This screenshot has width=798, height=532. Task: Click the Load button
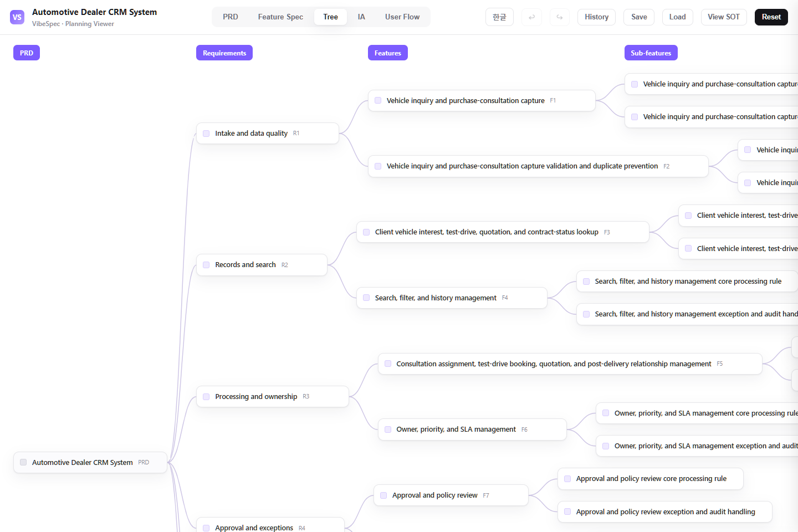677,17
